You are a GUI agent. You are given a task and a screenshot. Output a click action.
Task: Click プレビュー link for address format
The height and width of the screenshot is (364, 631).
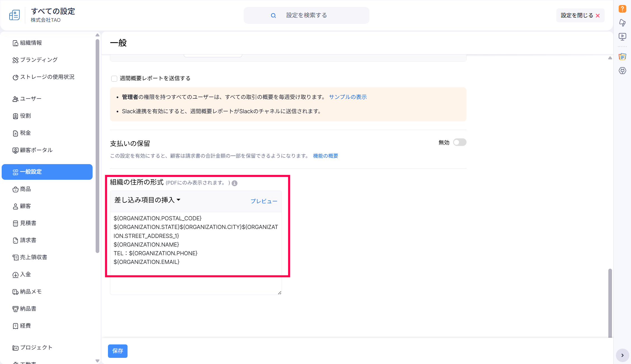click(x=263, y=201)
